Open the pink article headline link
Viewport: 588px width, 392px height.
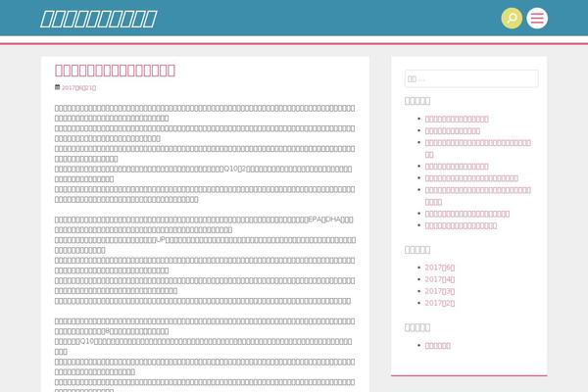pyautogui.click(x=115, y=71)
